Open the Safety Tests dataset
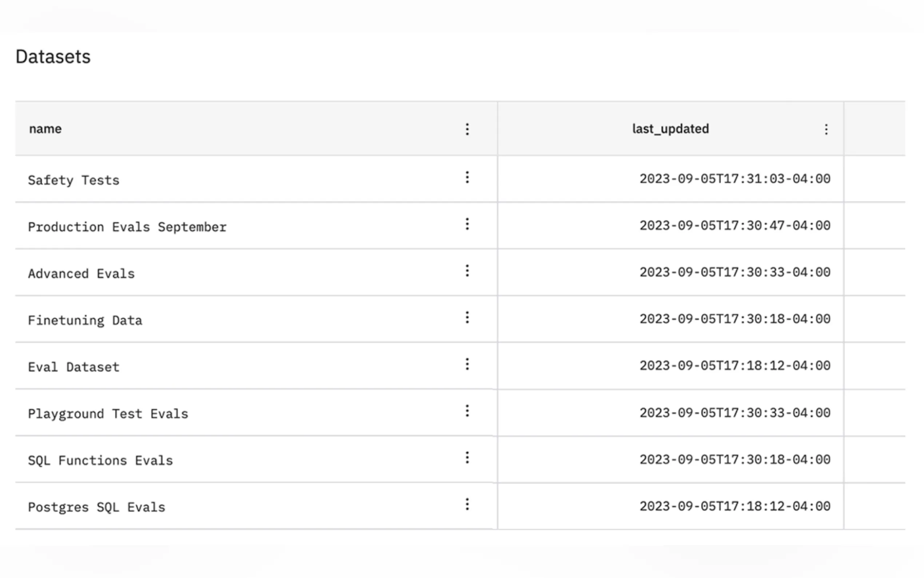Image resolution: width=924 pixels, height=578 pixels. [x=74, y=180]
